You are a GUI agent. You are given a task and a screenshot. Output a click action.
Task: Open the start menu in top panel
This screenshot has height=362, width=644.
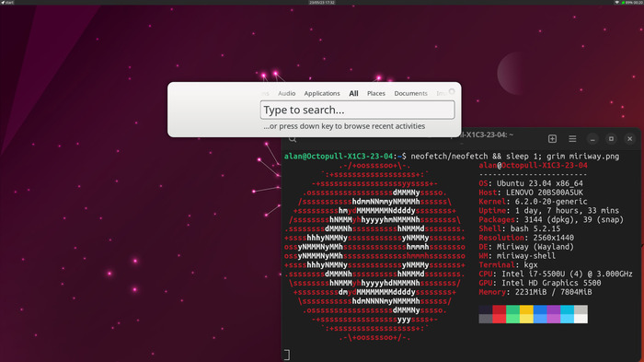[x=7, y=3]
